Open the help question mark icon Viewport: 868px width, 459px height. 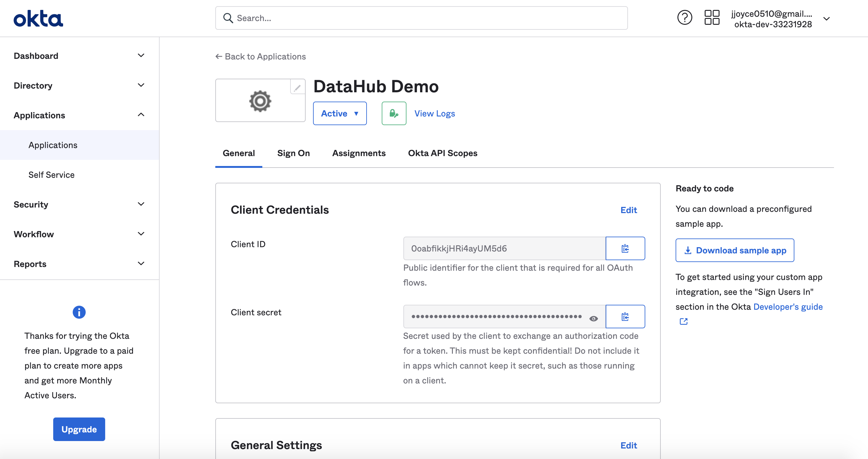click(x=684, y=18)
